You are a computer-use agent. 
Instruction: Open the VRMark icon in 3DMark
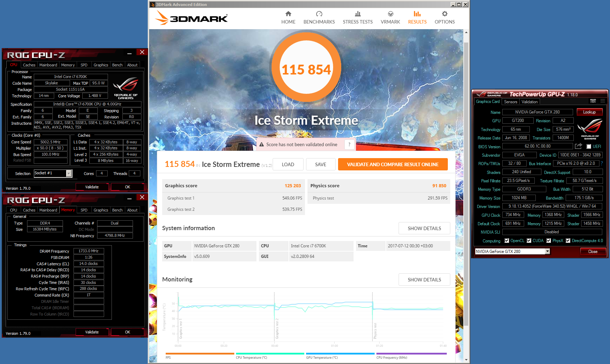[x=390, y=14]
